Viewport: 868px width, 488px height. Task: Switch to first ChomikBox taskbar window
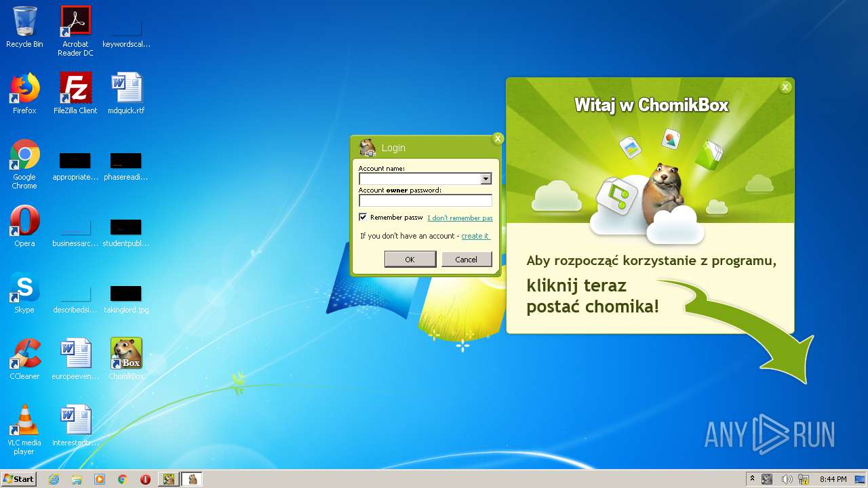pyautogui.click(x=169, y=479)
